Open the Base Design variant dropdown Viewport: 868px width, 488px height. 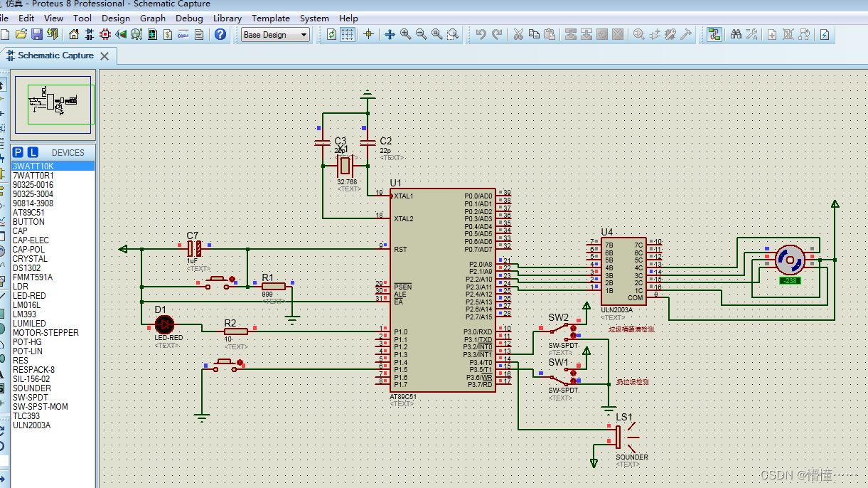275,34
